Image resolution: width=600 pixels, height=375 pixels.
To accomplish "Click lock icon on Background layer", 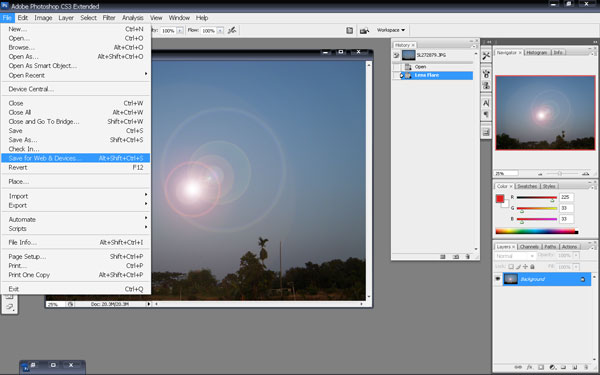I will (582, 280).
